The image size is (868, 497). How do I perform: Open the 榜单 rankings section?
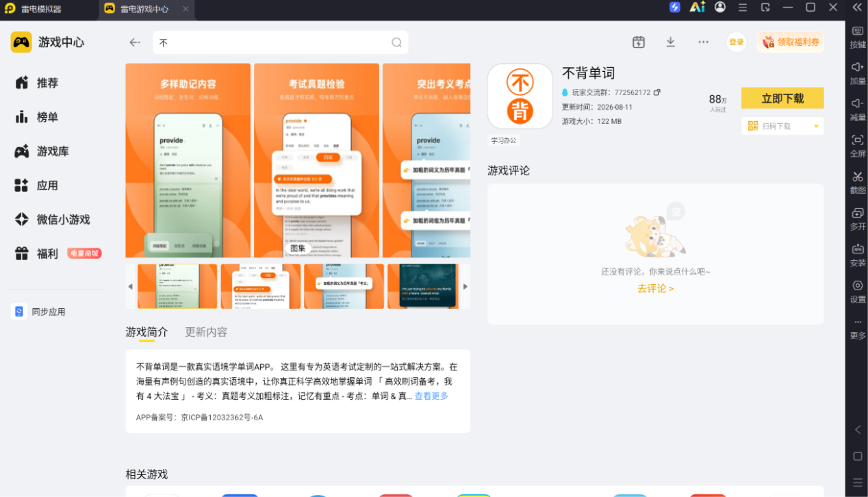coord(37,117)
